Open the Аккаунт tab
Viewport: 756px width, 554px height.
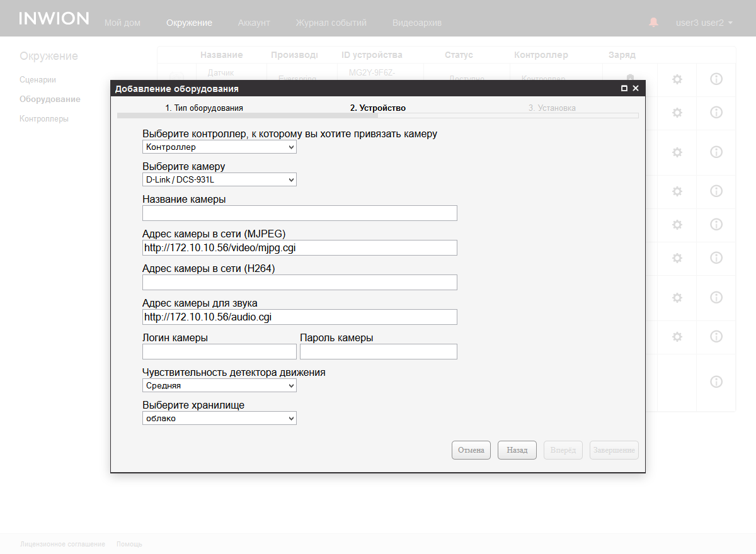pos(254,23)
